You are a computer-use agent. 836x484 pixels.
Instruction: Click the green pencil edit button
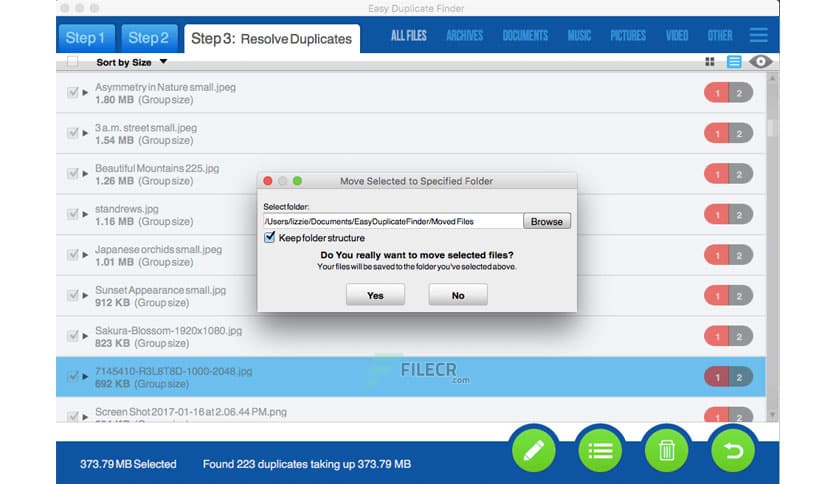tap(534, 451)
